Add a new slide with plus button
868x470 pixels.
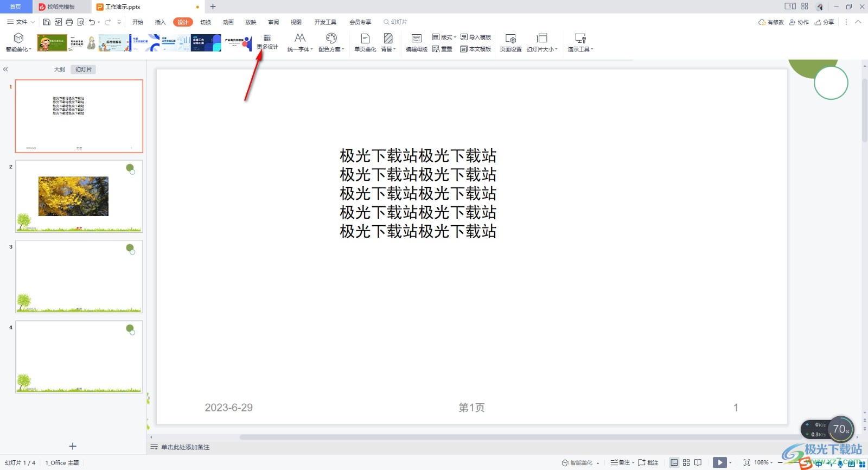73,446
